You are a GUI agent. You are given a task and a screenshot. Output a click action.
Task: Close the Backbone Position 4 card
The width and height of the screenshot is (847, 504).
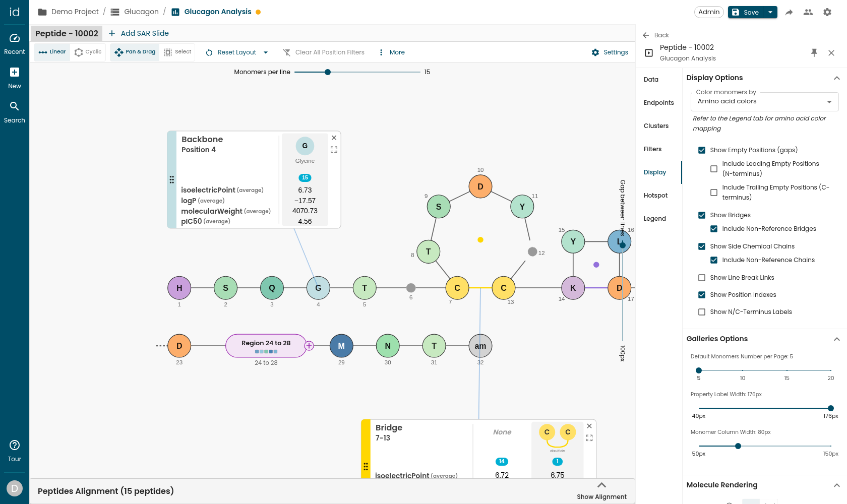pyautogui.click(x=334, y=138)
